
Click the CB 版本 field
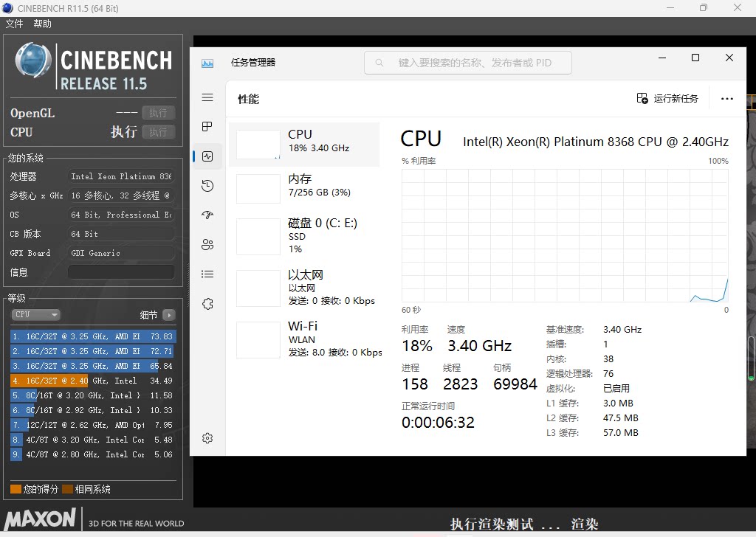point(121,234)
